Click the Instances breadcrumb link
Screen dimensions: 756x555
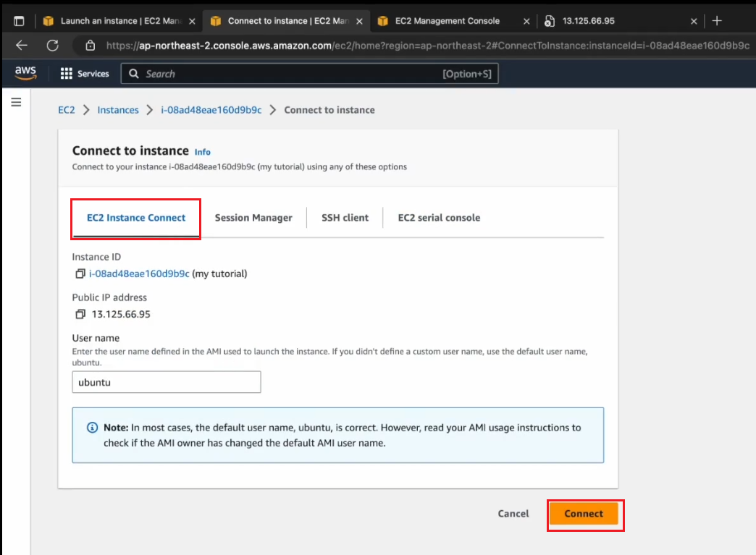click(117, 110)
